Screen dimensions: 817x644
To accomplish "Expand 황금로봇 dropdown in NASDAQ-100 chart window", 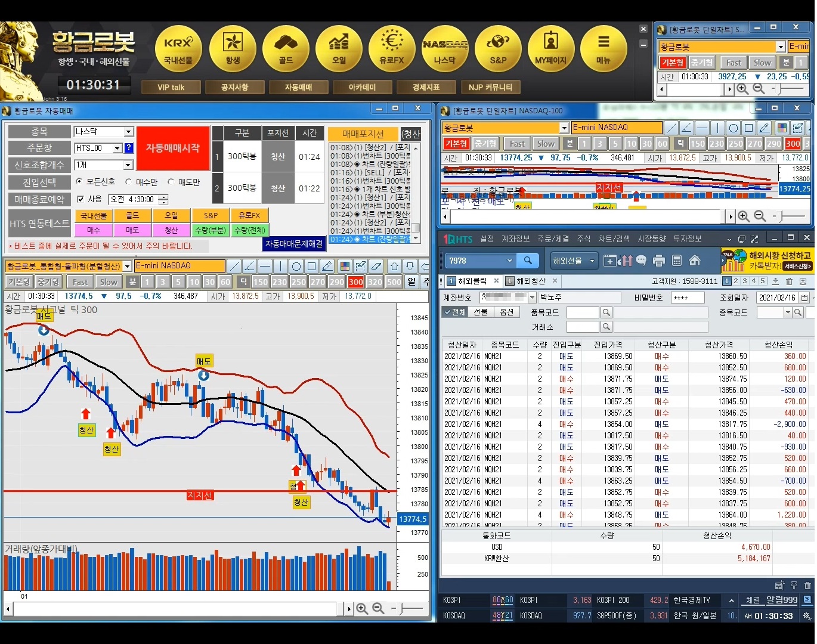I will point(564,128).
